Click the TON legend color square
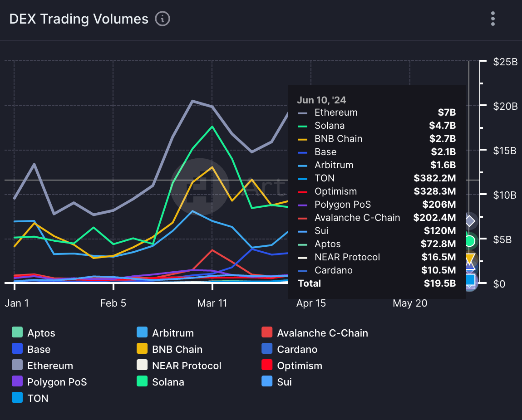 coord(17,397)
